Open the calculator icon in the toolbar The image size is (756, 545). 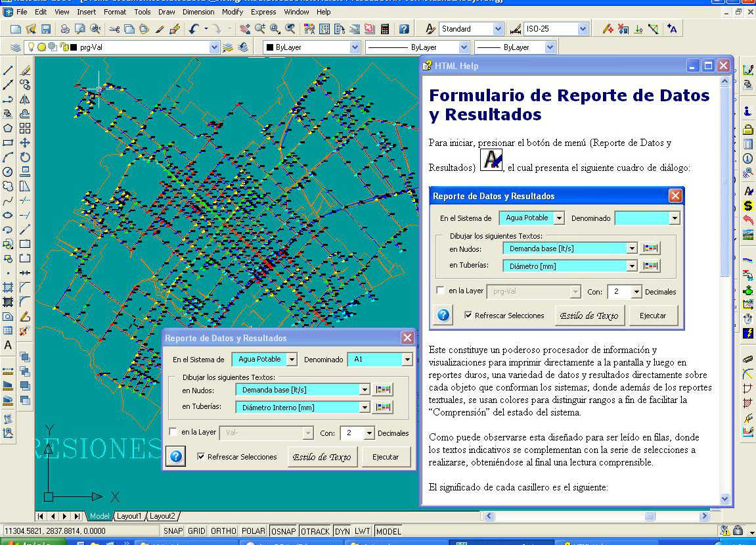click(x=384, y=29)
